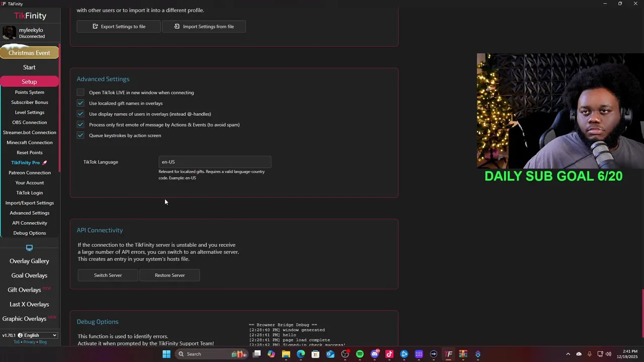Click the TikTok Language input field
644x362 pixels.
215,162
